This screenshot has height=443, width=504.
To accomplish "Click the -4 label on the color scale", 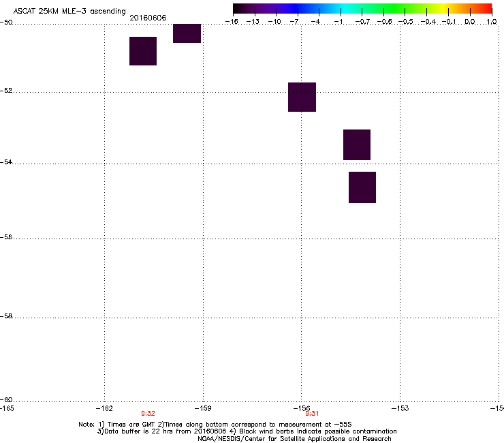I will 315,22.
